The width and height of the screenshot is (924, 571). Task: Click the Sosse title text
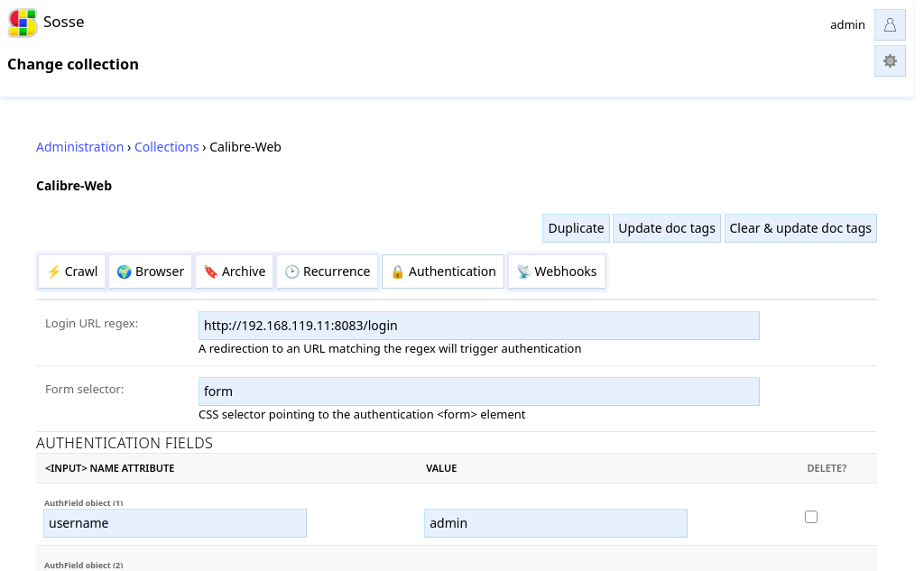pos(64,22)
